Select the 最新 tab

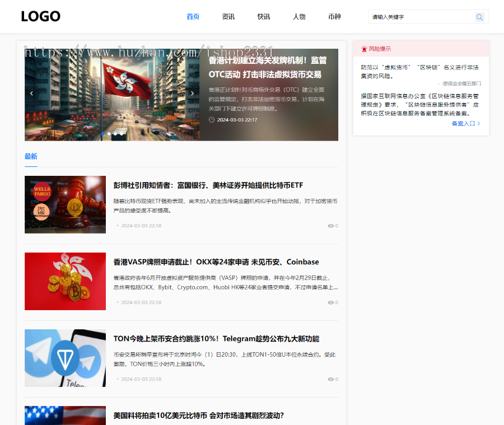(31, 157)
